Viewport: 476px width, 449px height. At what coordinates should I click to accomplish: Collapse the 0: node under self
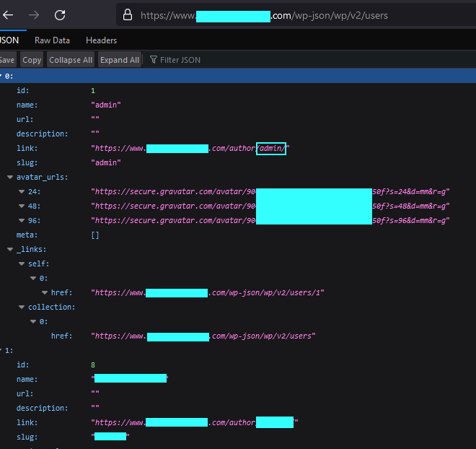tap(33, 278)
